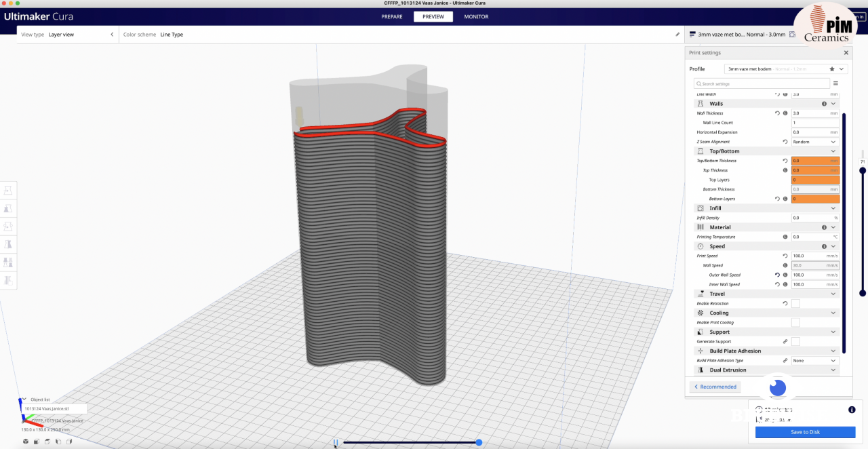Switch back to Recommended print settings
The image size is (868, 449).
715,387
